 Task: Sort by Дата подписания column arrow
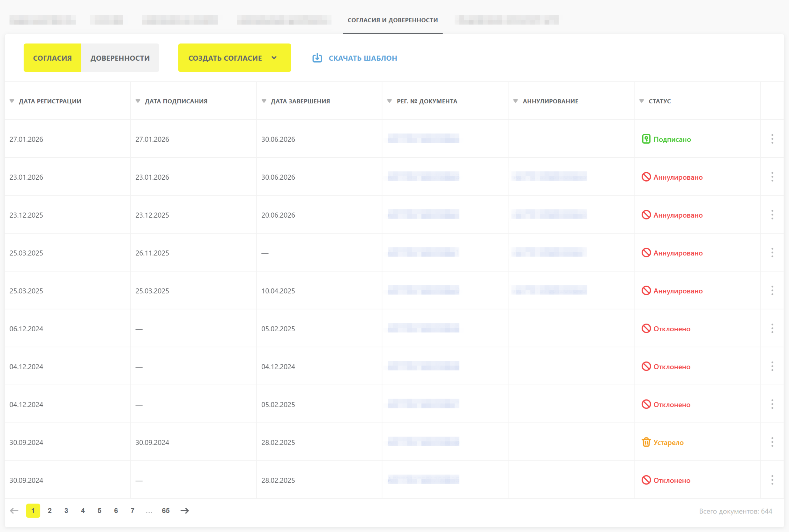click(138, 101)
